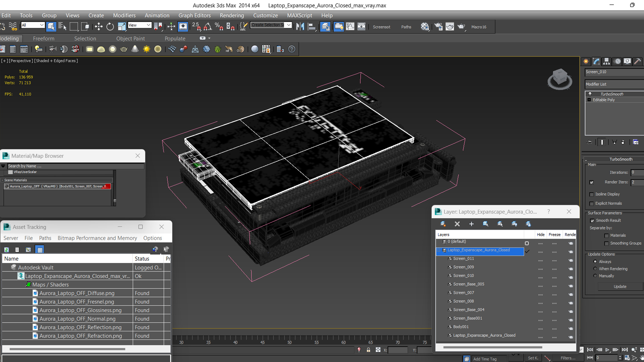
Task: Select the Manually update radio option
Action: pyautogui.click(x=595, y=276)
